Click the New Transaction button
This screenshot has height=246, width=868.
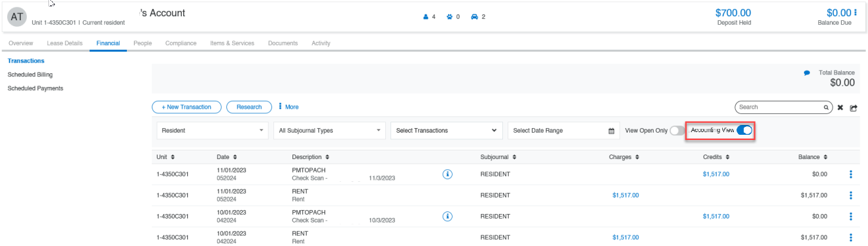click(186, 107)
